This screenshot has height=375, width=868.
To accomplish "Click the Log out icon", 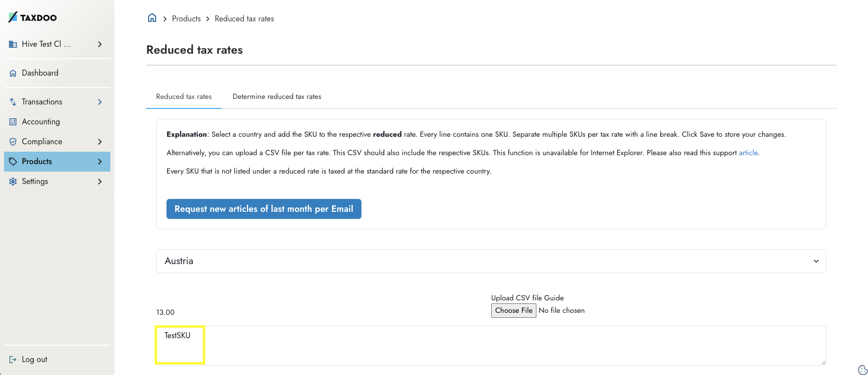I will click(x=13, y=360).
